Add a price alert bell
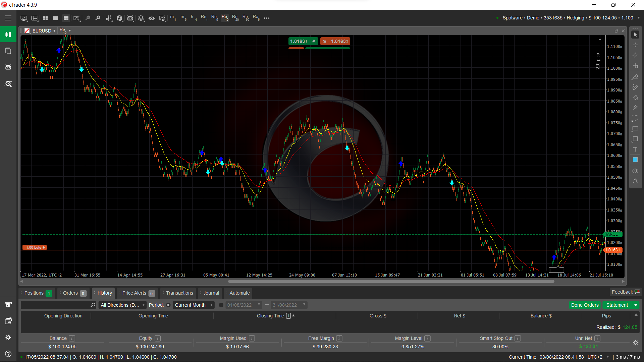 pyautogui.click(x=635, y=182)
